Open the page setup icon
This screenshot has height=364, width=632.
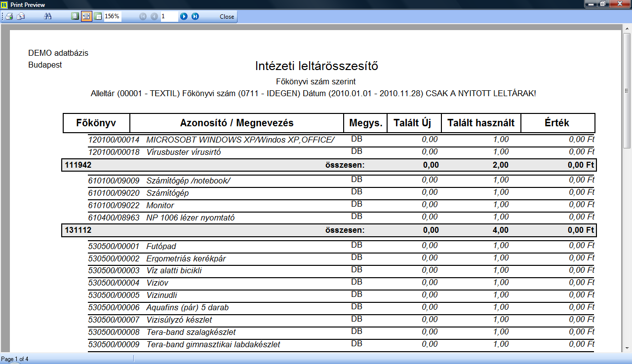click(x=21, y=16)
